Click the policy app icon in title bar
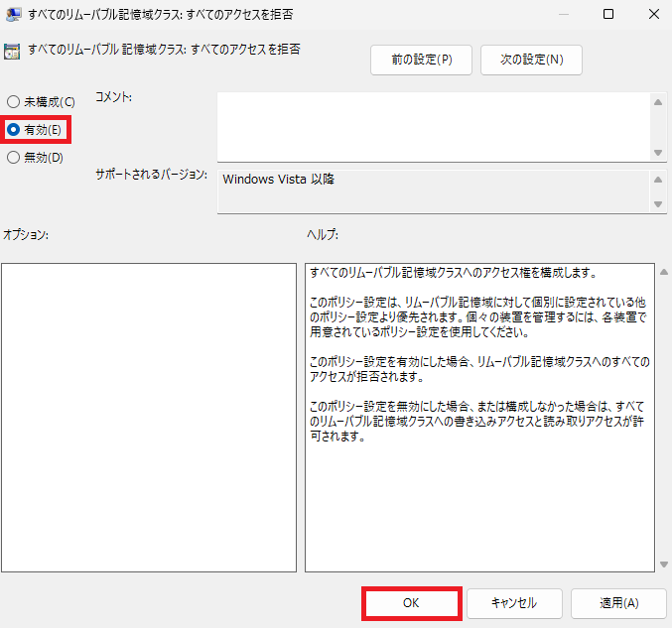672x628 pixels. tap(13, 15)
